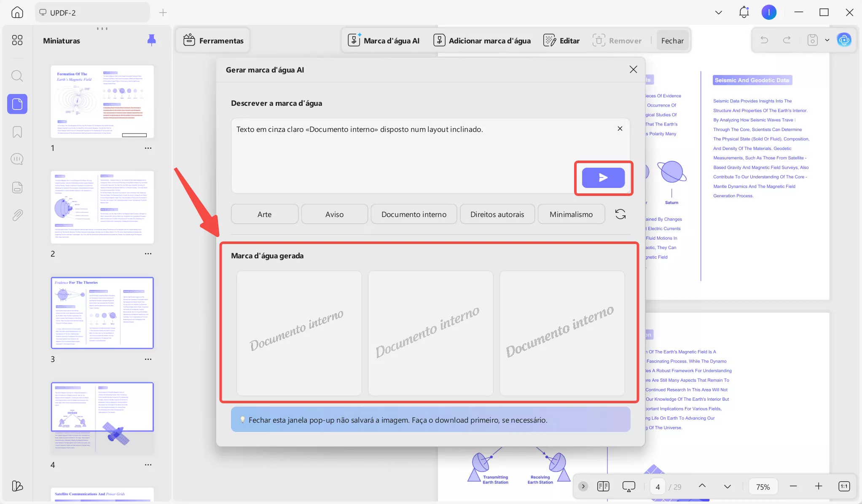Screen dimensions: 862x504
Task: Expand the bottom toolbar chevron
Action: click(x=583, y=486)
